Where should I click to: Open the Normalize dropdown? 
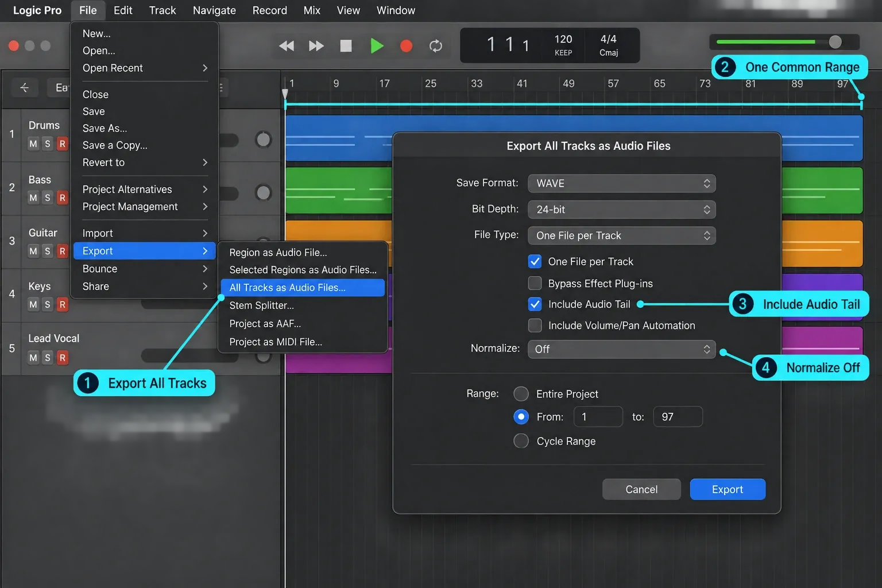click(622, 349)
